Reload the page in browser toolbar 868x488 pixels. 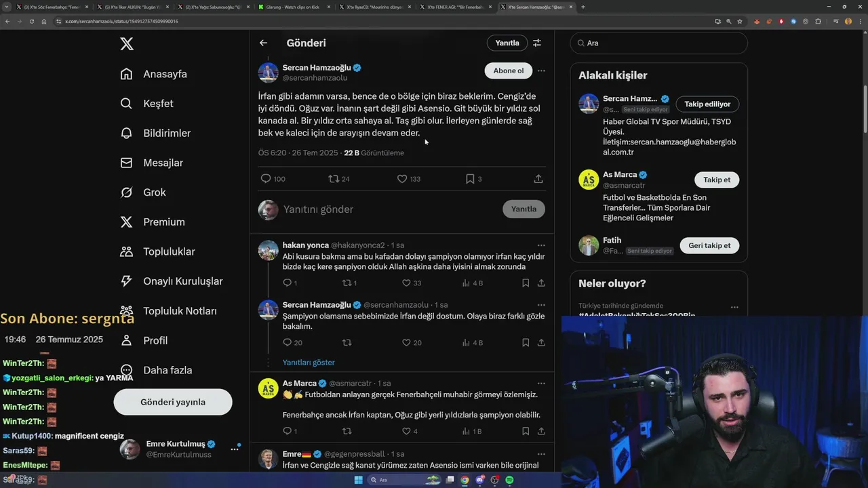coord(31,21)
